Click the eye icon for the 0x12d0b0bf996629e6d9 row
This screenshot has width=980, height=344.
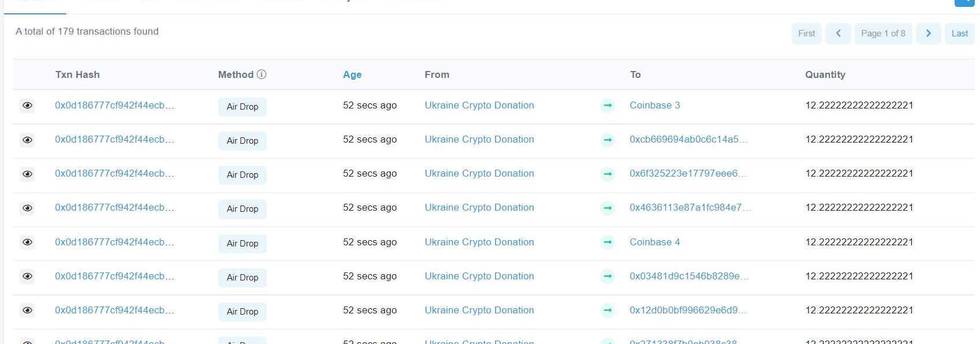point(27,311)
